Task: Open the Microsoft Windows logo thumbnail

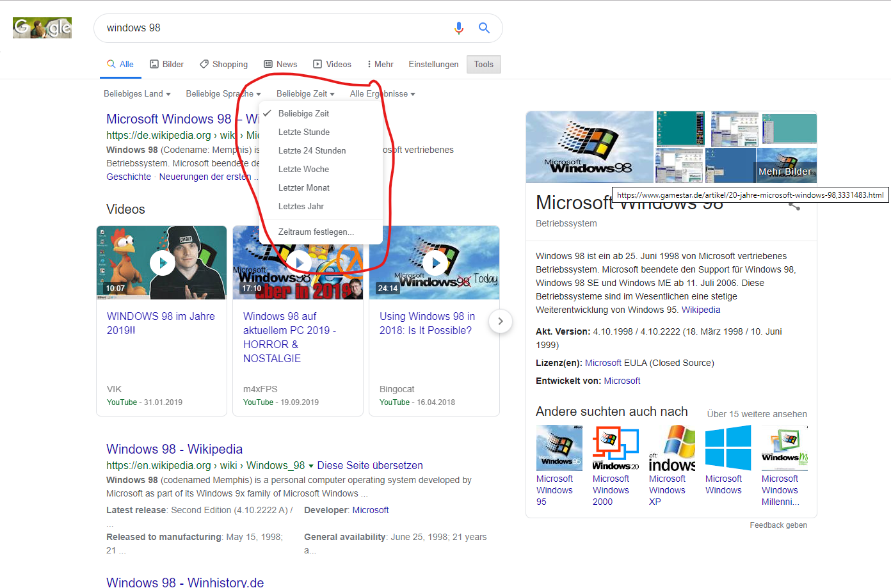Action: pyautogui.click(x=728, y=448)
